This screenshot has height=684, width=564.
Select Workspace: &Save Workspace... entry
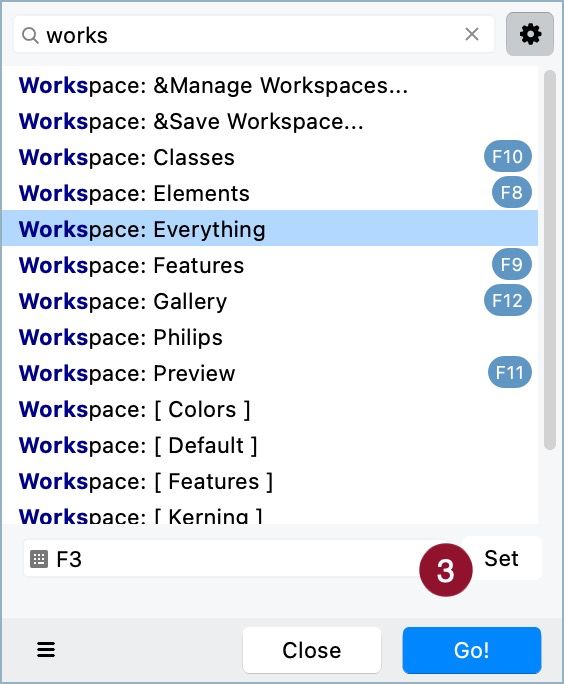[x=270, y=121]
